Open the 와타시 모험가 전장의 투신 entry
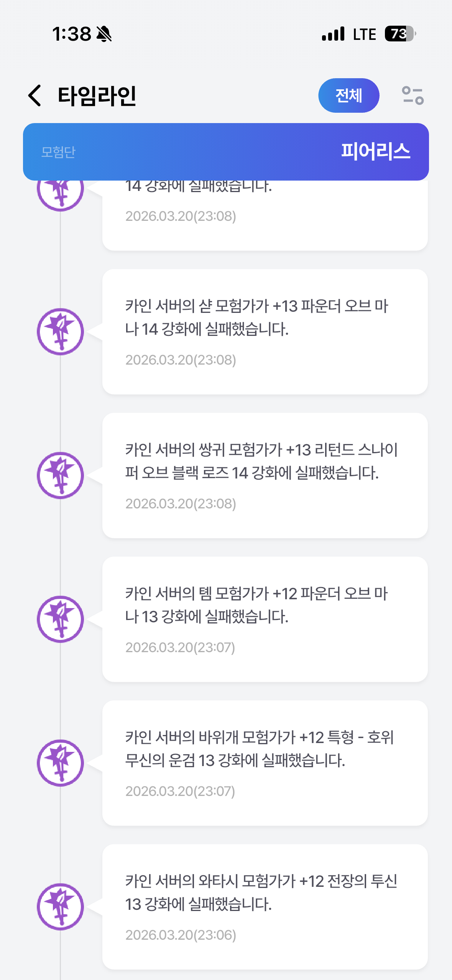452x980 pixels. click(x=265, y=907)
